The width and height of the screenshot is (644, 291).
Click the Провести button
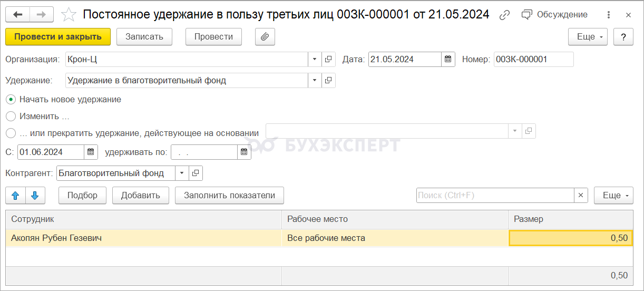(213, 36)
